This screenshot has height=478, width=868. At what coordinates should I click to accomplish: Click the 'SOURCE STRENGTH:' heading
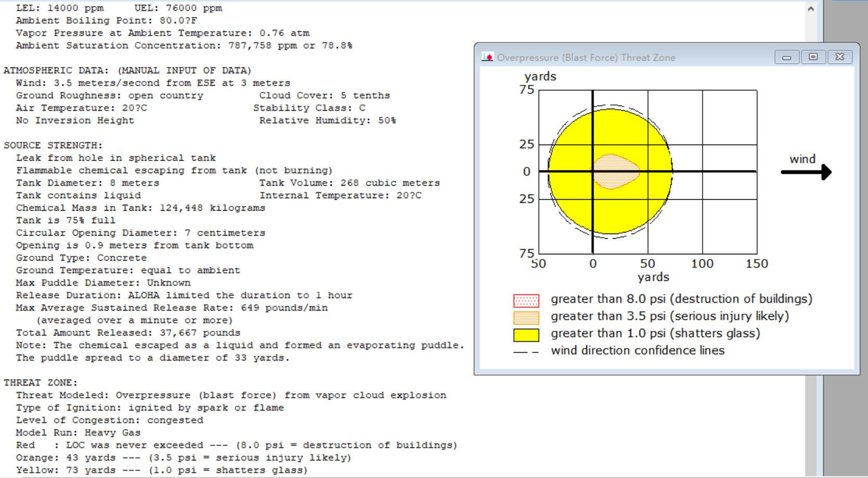click(53, 146)
